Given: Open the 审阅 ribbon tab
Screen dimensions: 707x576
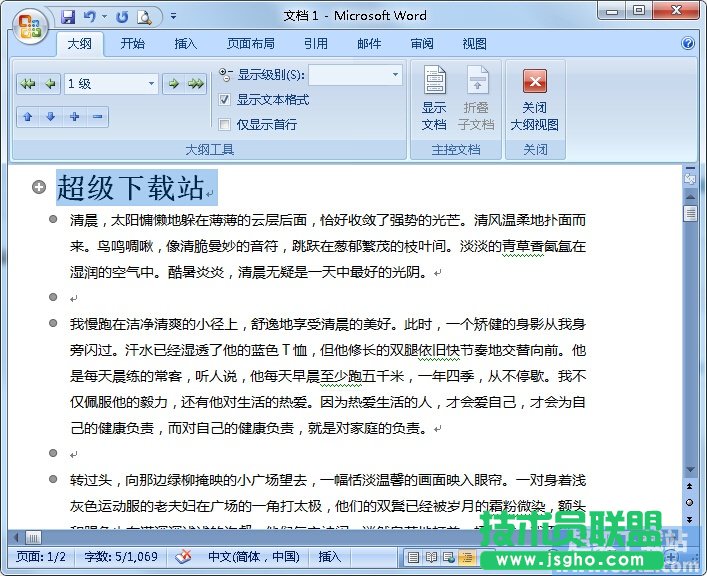Looking at the screenshot, I should [x=421, y=44].
